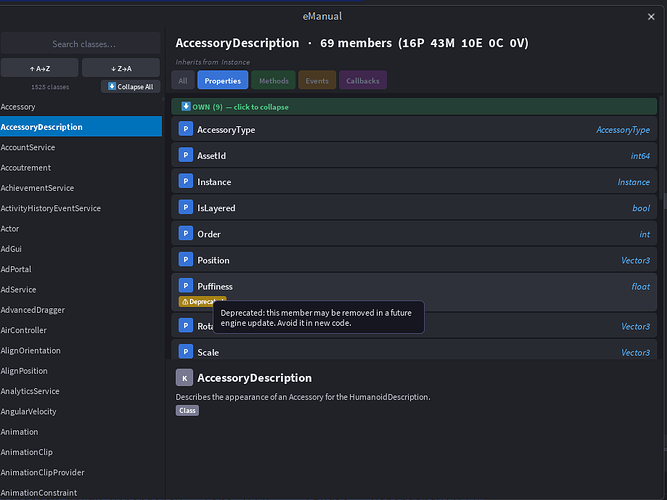
Task: Follow the Instance link in Inherits from
Action: tap(235, 62)
